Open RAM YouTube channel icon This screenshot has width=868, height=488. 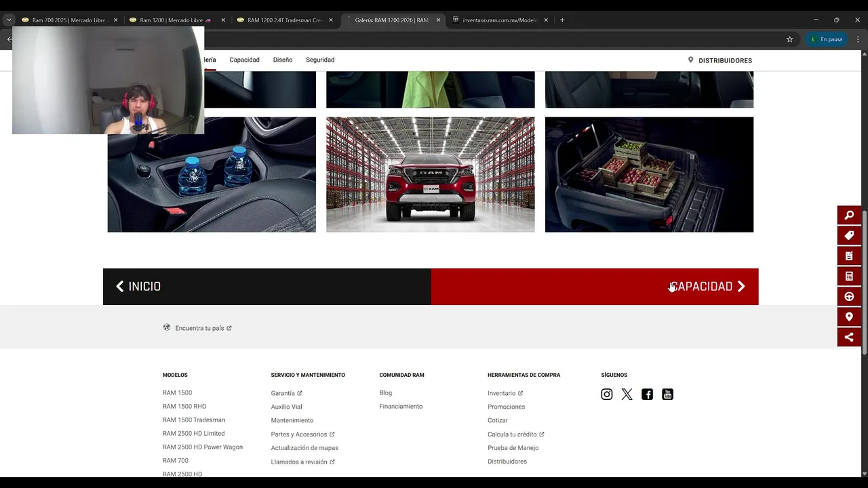point(668,394)
